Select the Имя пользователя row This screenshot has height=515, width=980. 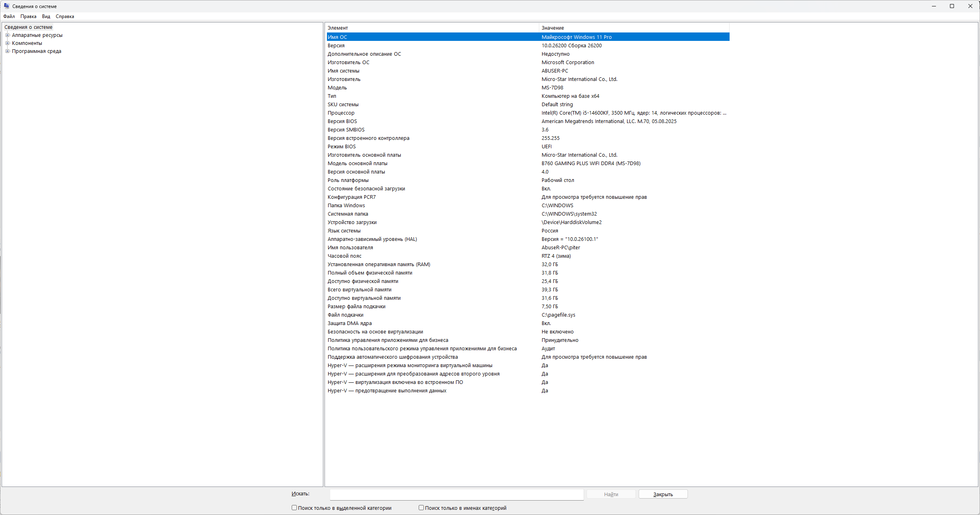pyautogui.click(x=528, y=247)
